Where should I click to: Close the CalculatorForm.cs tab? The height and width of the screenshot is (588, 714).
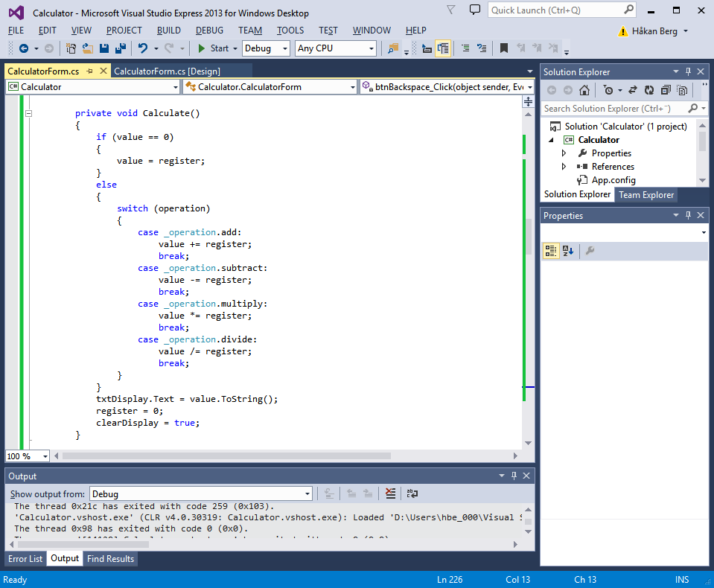tap(103, 71)
